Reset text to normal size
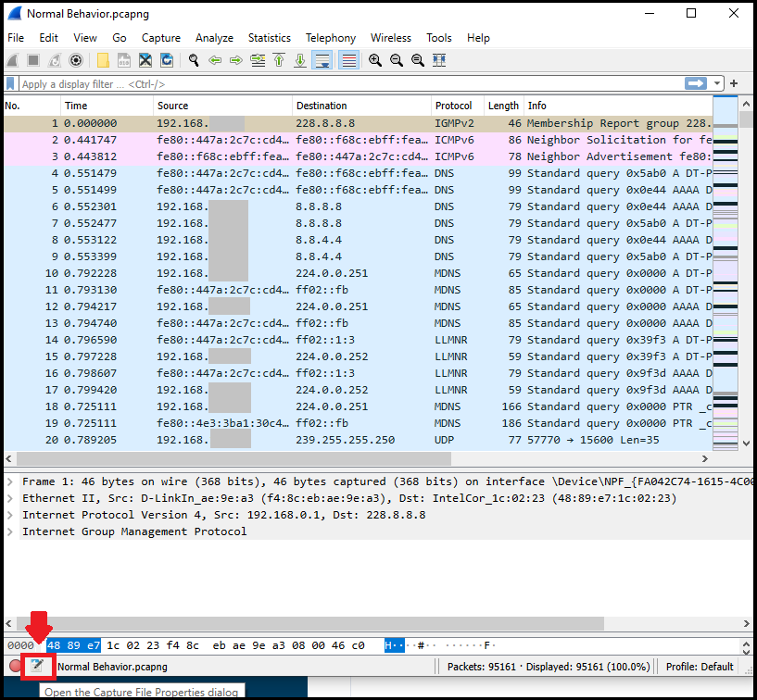 418,60
